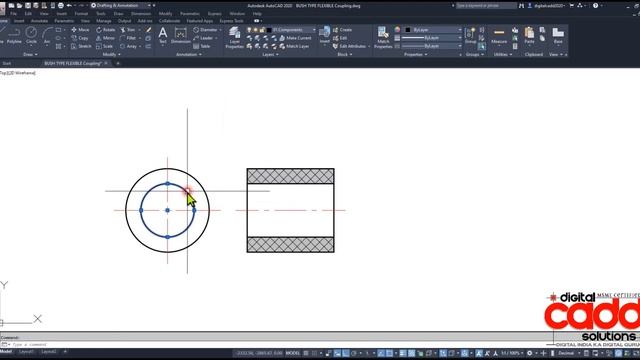The height and width of the screenshot is (360, 640).
Task: Click the Plot (print) icon in quick access toolbar
Action: pyautogui.click(x=60, y=6)
